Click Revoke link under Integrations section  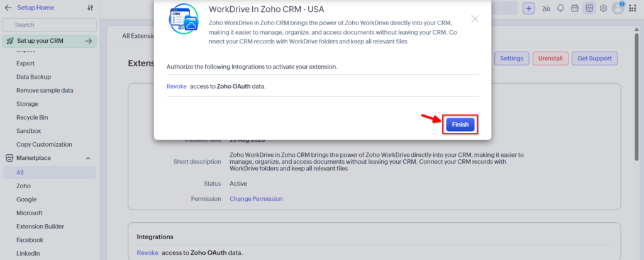[x=147, y=252]
